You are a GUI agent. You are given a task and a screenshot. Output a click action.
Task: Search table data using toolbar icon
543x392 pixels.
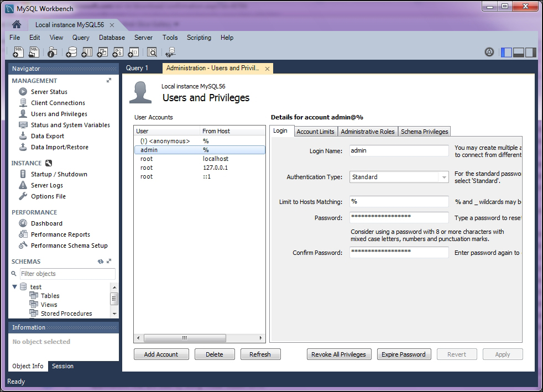point(152,52)
